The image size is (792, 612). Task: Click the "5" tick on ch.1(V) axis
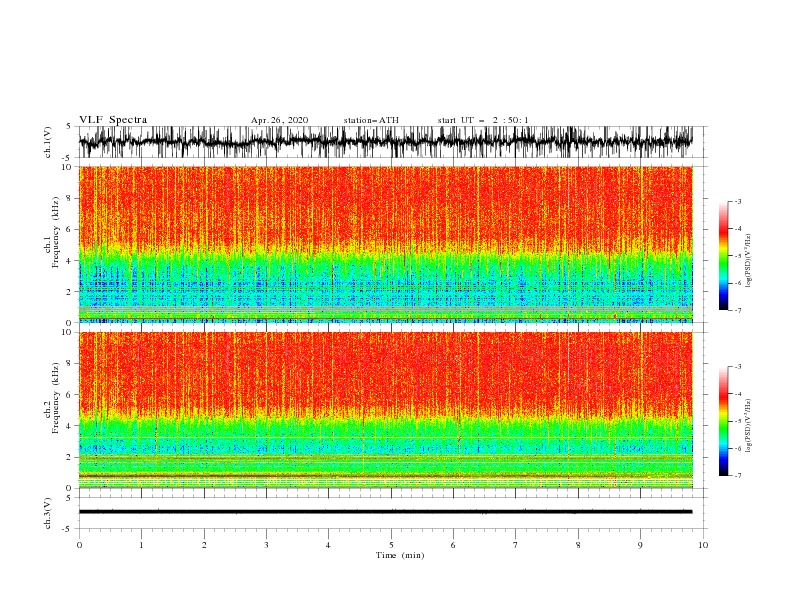69,127
